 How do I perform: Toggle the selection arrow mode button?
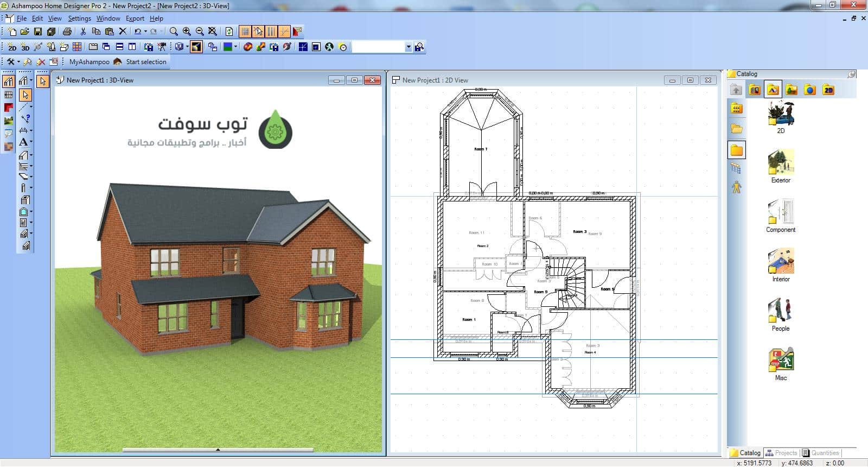point(25,95)
